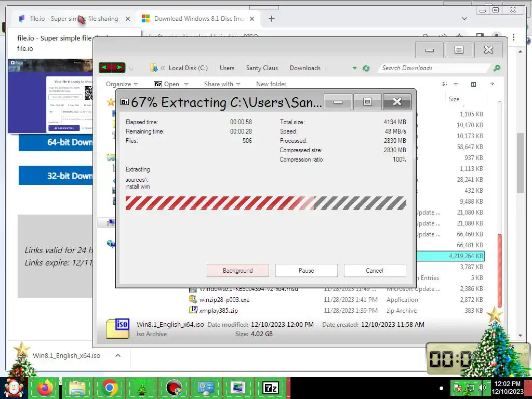The image size is (532, 399).
Task: Open downloaded Win8.1_English_x64.iso in Chrome bar
Action: pyautogui.click(x=66, y=355)
